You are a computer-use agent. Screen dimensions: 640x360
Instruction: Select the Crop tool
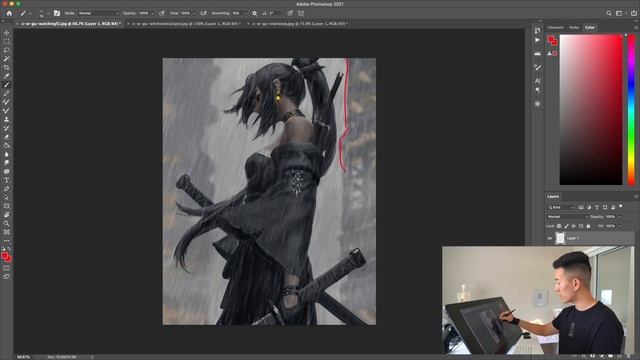point(6,67)
